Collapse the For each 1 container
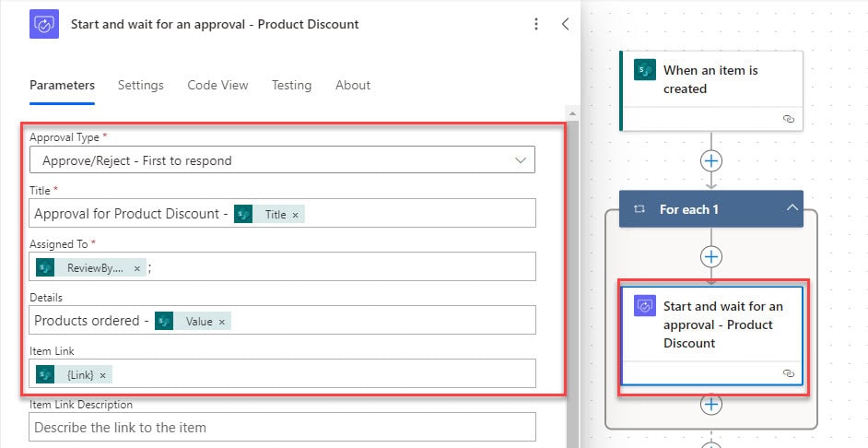This screenshot has height=448, width=868. pos(792,207)
